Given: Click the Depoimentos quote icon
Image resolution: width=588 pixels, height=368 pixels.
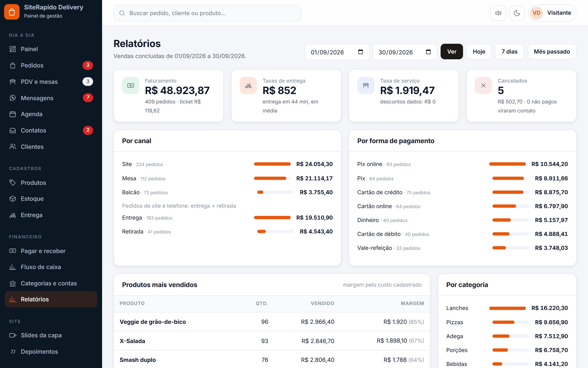Looking at the screenshot, I should tap(13, 351).
